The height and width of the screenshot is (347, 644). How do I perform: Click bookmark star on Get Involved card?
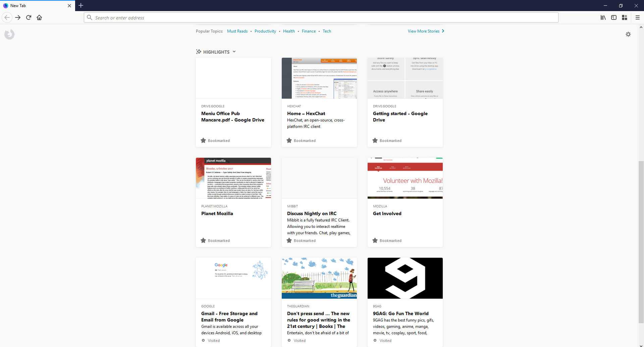375,241
